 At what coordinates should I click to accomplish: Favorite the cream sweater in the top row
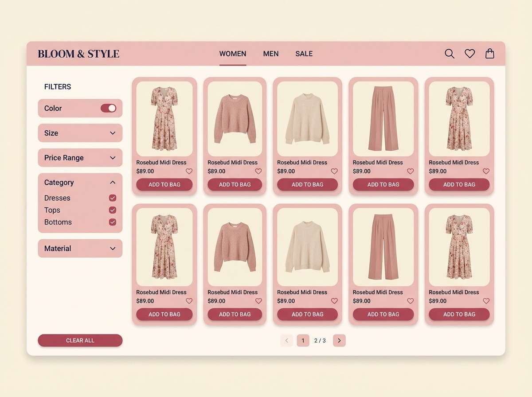pos(334,171)
